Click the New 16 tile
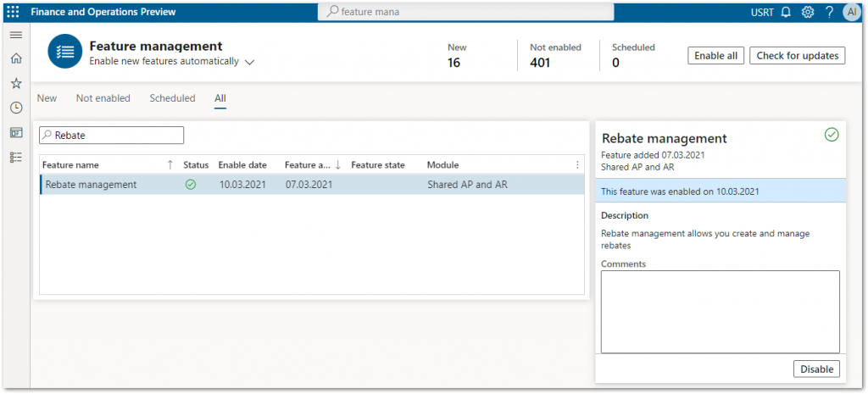 pyautogui.click(x=457, y=55)
